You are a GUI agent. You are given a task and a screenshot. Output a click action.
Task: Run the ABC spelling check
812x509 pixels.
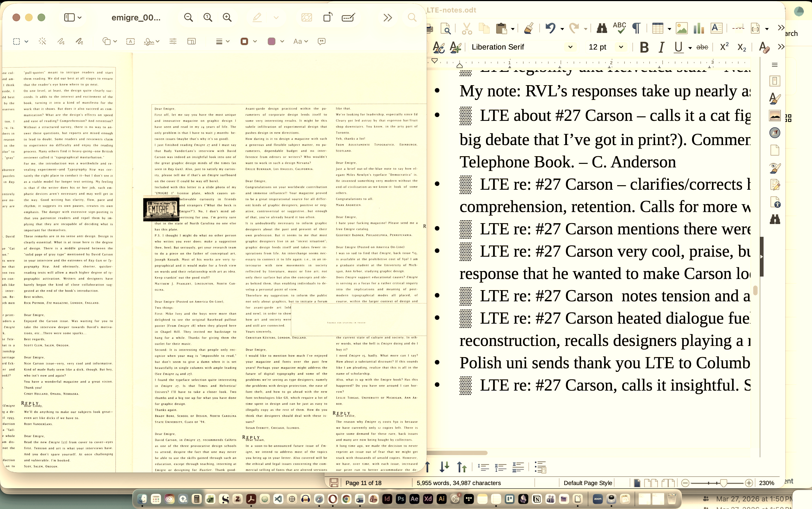(x=619, y=29)
